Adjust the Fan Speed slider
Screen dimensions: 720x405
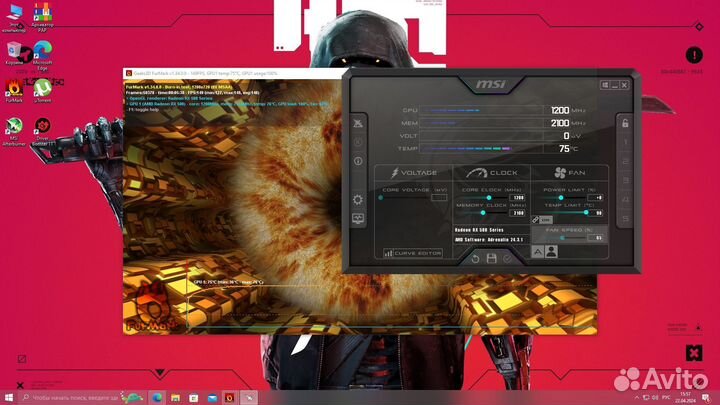[x=561, y=238]
